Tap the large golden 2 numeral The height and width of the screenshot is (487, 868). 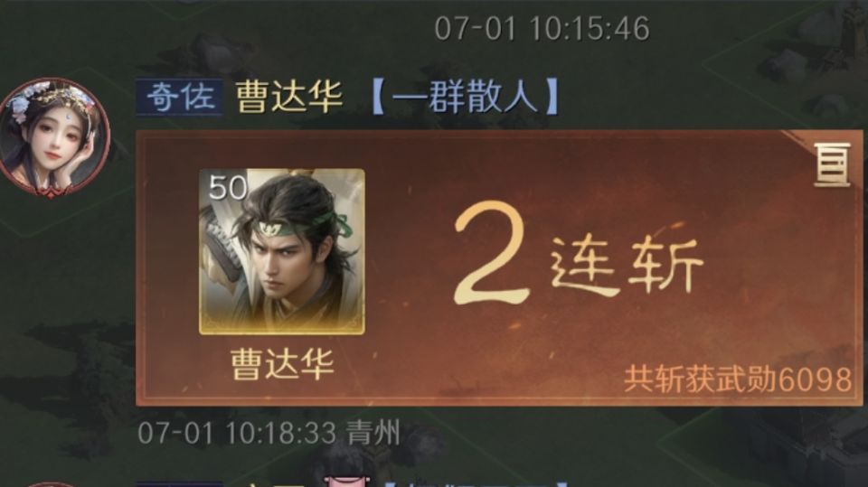490,252
